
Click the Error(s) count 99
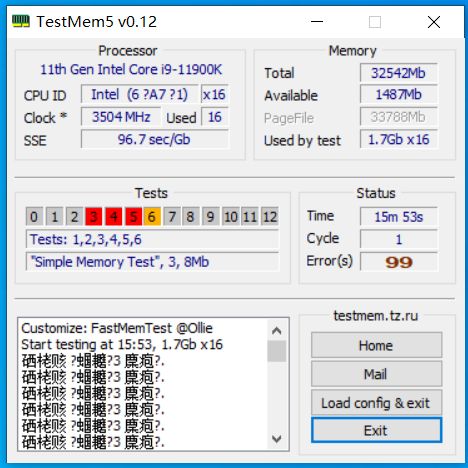tap(398, 262)
